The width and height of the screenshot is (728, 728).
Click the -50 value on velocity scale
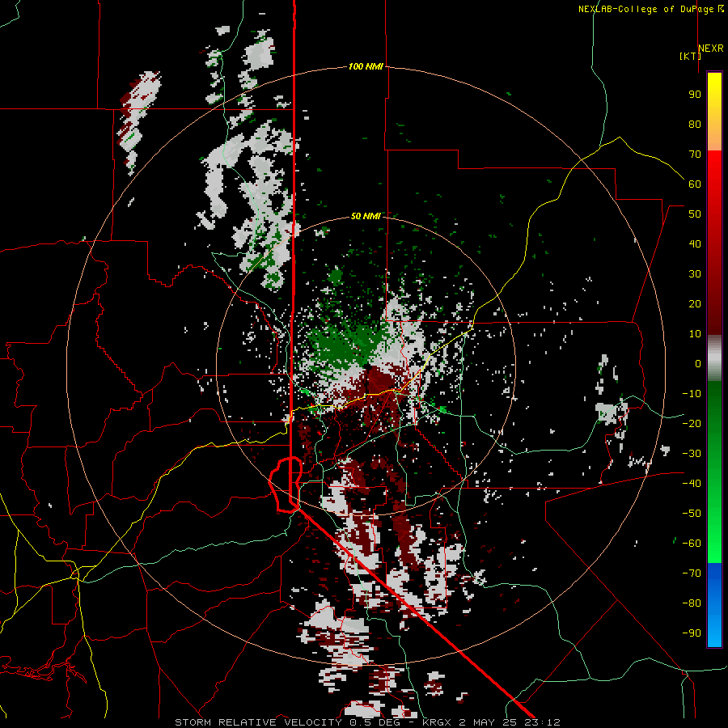tap(692, 513)
